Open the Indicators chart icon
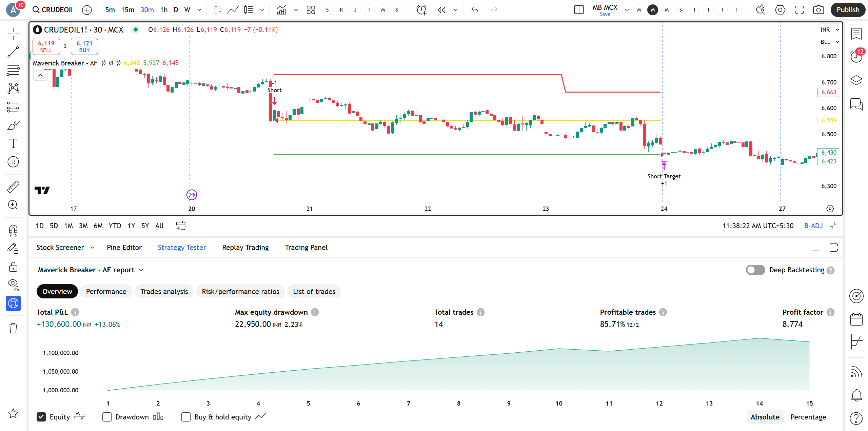 coord(282,10)
